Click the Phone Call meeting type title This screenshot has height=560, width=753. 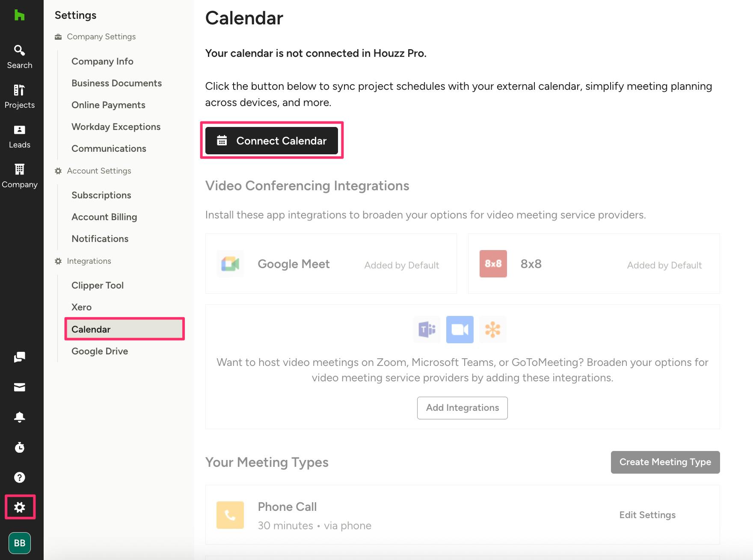(287, 507)
